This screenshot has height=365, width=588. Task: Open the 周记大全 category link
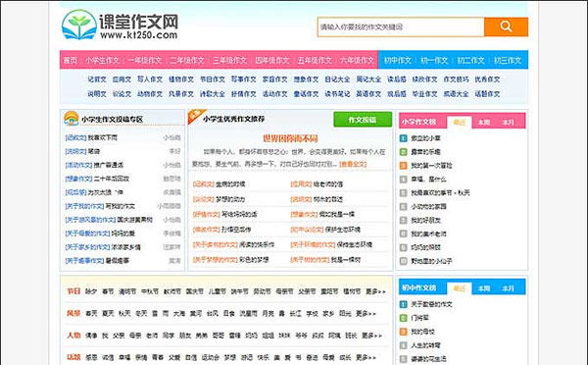point(368,79)
